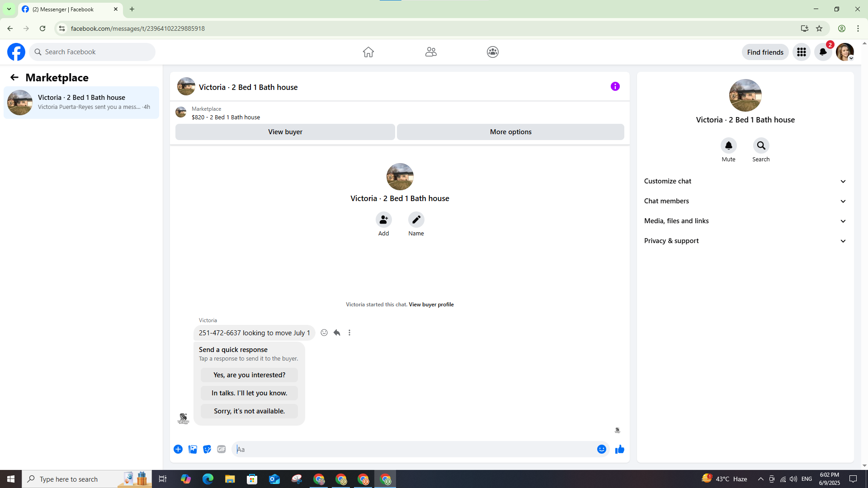Open account profile picture menu
868x488 pixels.
tap(845, 52)
